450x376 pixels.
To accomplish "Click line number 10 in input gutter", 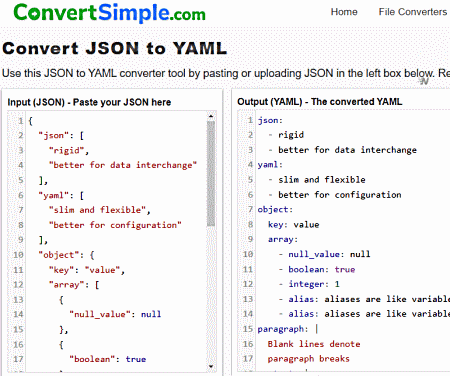I will 18,255.
